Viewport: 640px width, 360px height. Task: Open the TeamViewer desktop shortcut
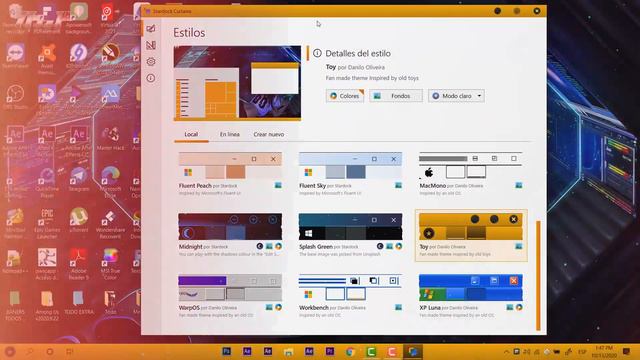click(x=16, y=56)
